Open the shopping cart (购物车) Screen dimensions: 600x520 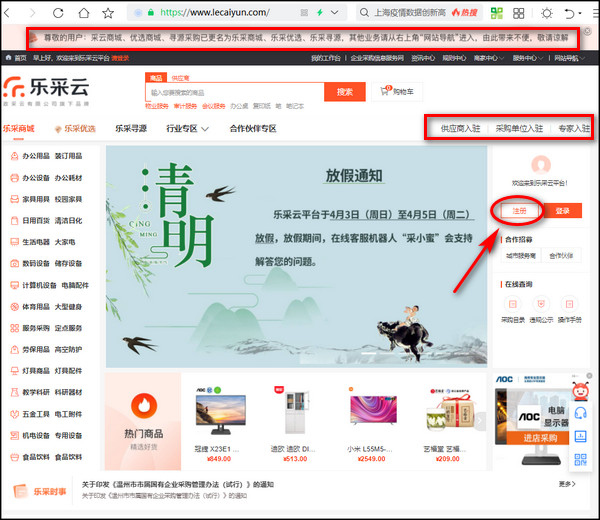(x=399, y=92)
